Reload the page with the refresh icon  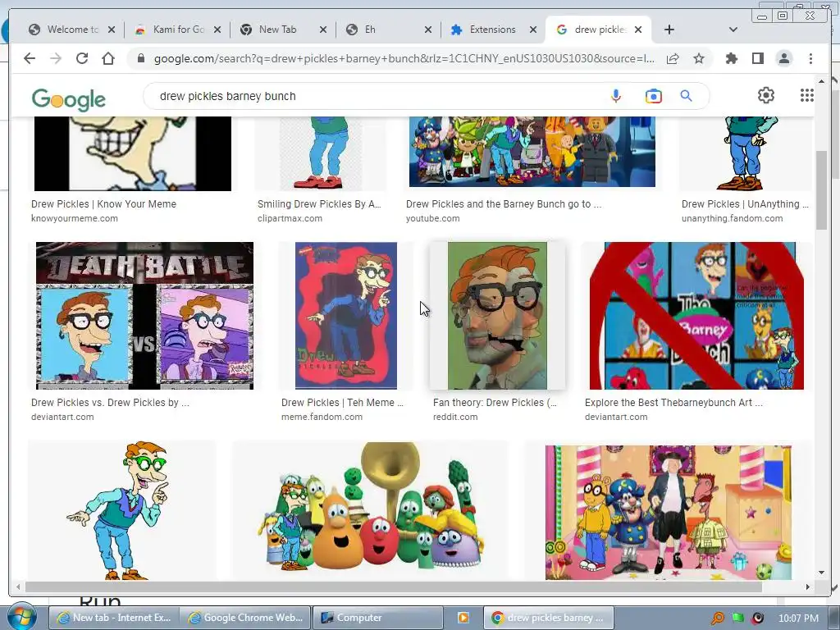82,58
